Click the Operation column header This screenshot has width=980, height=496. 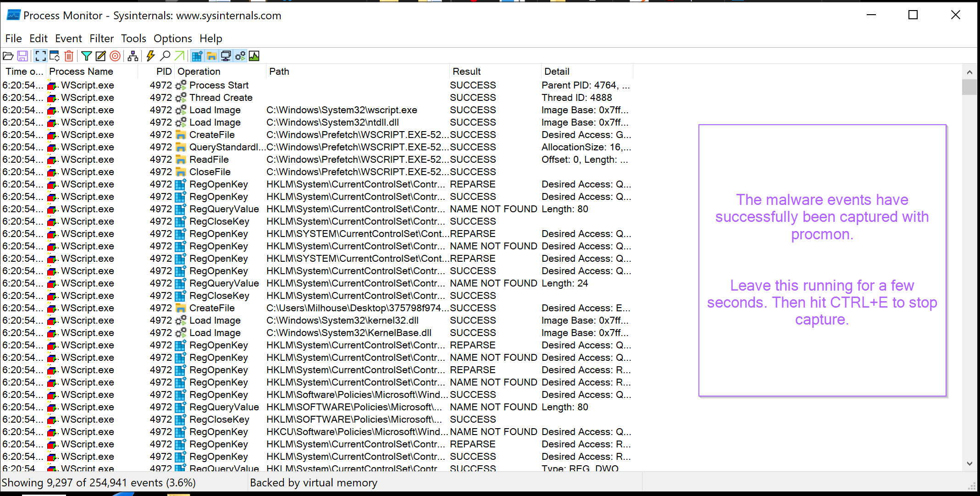click(199, 72)
